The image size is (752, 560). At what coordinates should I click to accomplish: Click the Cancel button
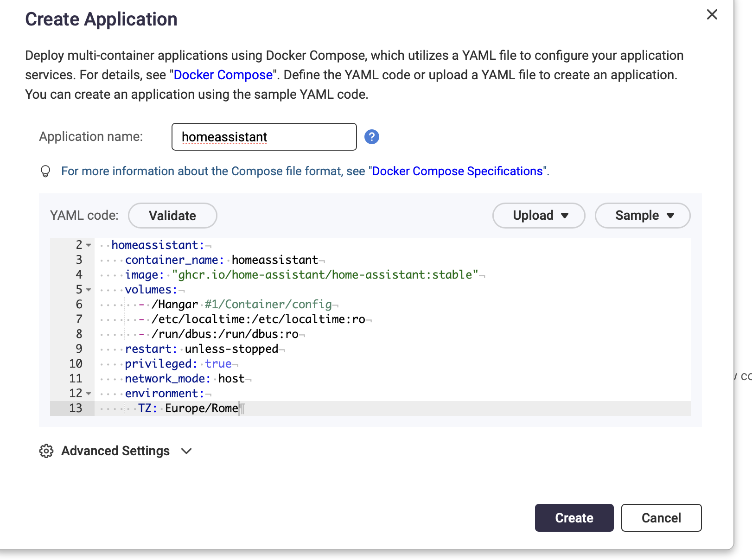[661, 518]
